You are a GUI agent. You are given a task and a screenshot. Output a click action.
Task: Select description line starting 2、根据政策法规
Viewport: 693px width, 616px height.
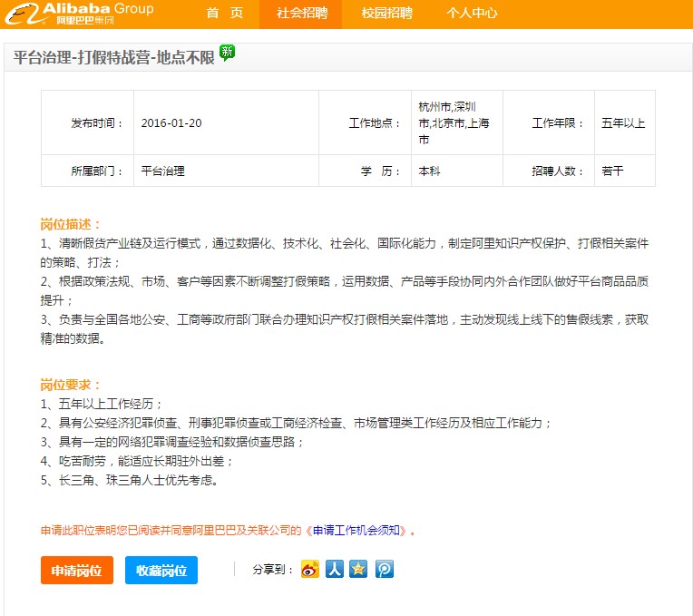(x=345, y=291)
